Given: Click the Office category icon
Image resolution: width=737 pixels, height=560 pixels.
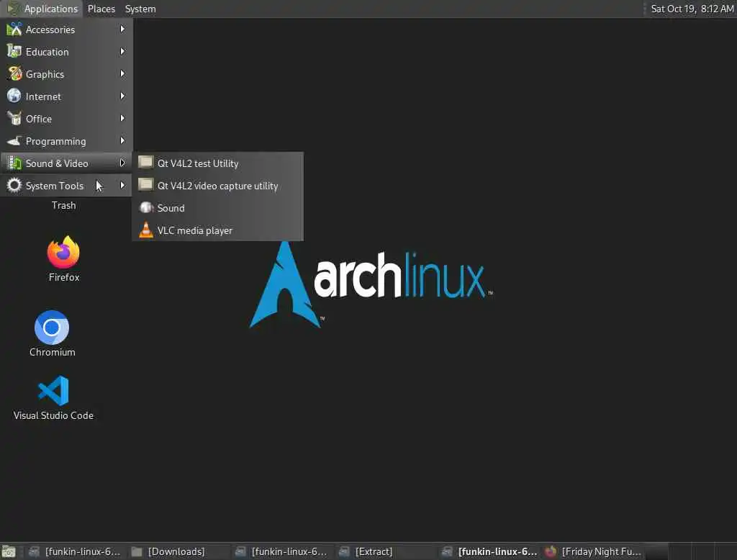Looking at the screenshot, I should [14, 119].
